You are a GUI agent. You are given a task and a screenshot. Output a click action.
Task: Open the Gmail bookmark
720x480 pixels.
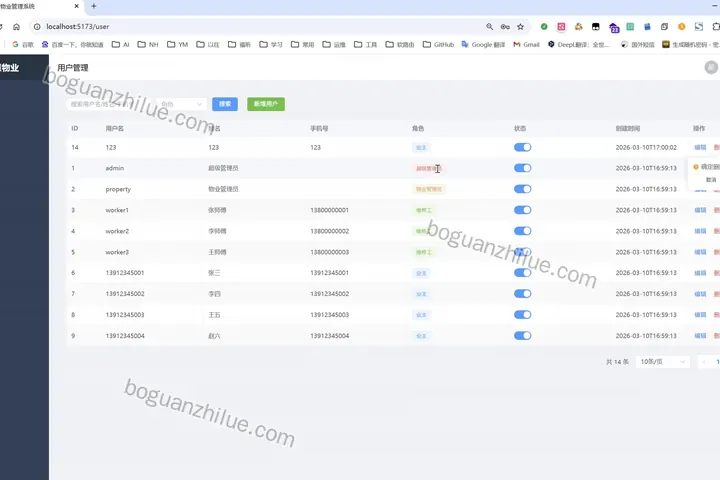coord(526,45)
